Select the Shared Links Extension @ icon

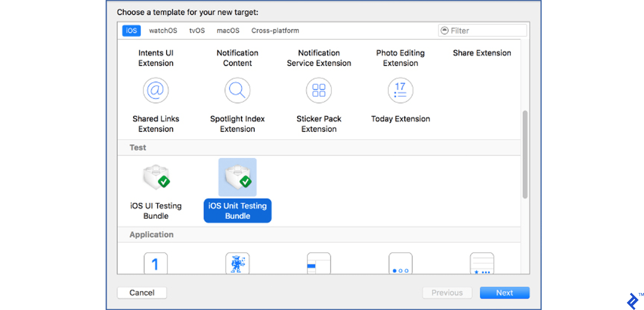[156, 90]
